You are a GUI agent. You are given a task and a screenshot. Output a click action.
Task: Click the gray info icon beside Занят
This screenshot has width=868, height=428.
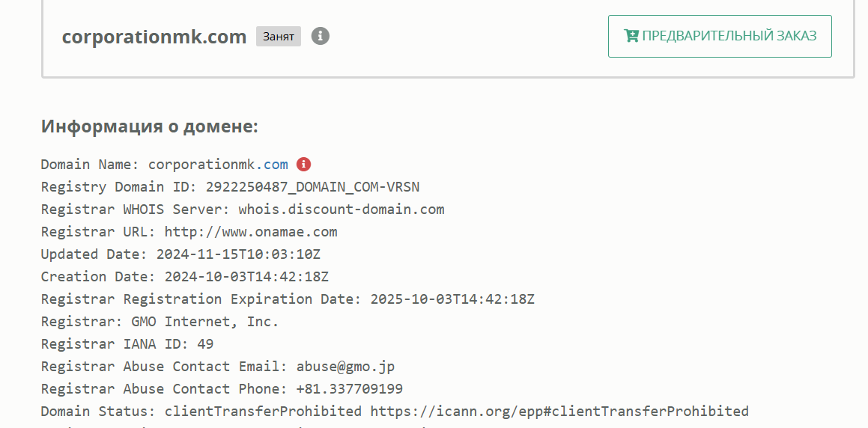[320, 37]
